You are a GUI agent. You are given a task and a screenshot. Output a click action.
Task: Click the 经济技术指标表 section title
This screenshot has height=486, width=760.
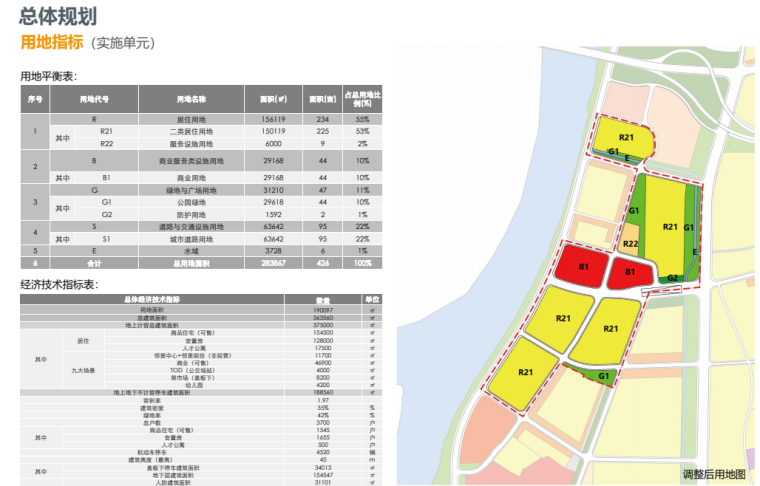tap(59, 285)
